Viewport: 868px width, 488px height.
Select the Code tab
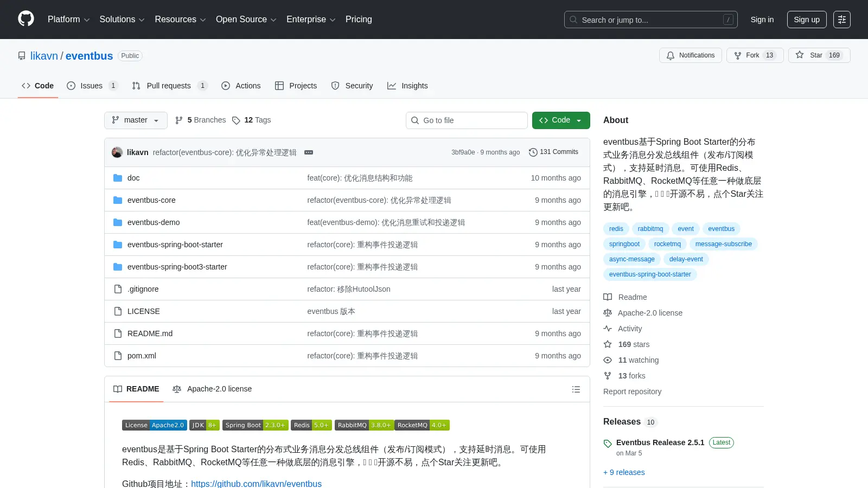37,86
